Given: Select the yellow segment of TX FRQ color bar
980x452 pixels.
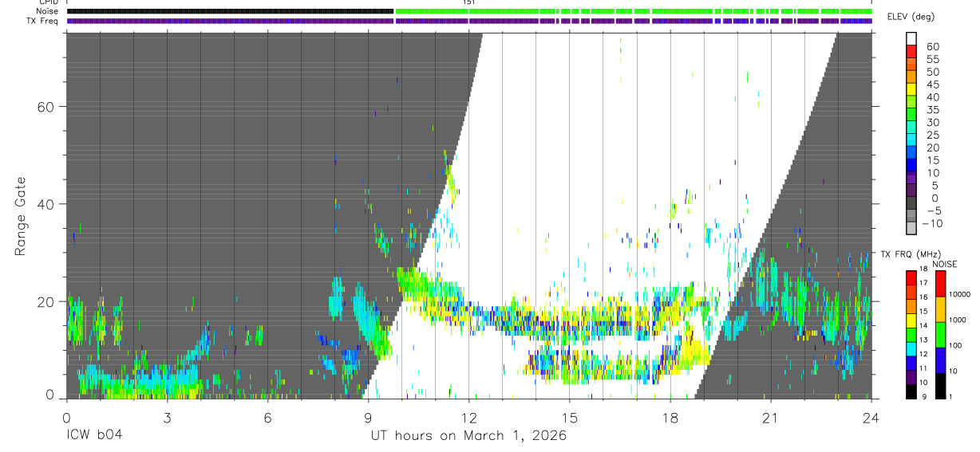Looking at the screenshot, I should coord(911,320).
